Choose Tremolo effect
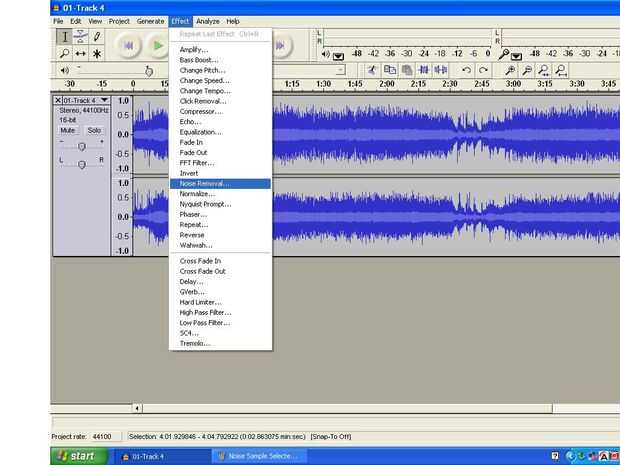 tap(220, 343)
